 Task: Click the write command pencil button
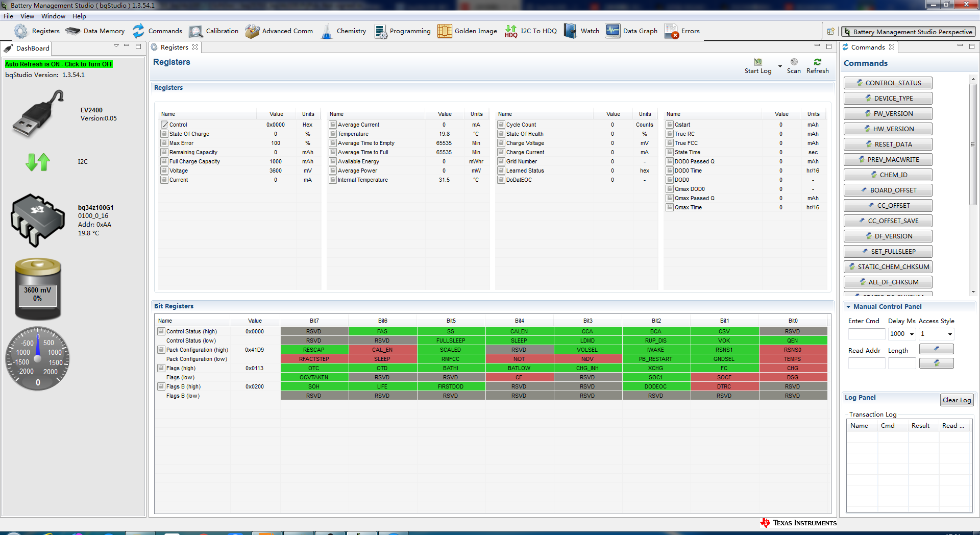tap(936, 349)
